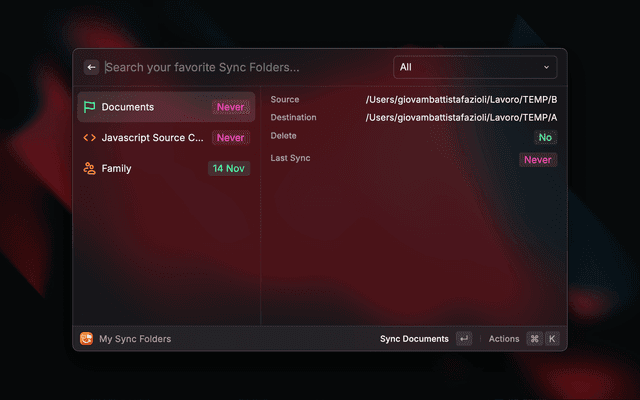Open the Actions menu
Image resolution: width=640 pixels, height=400 pixels.
[504, 339]
